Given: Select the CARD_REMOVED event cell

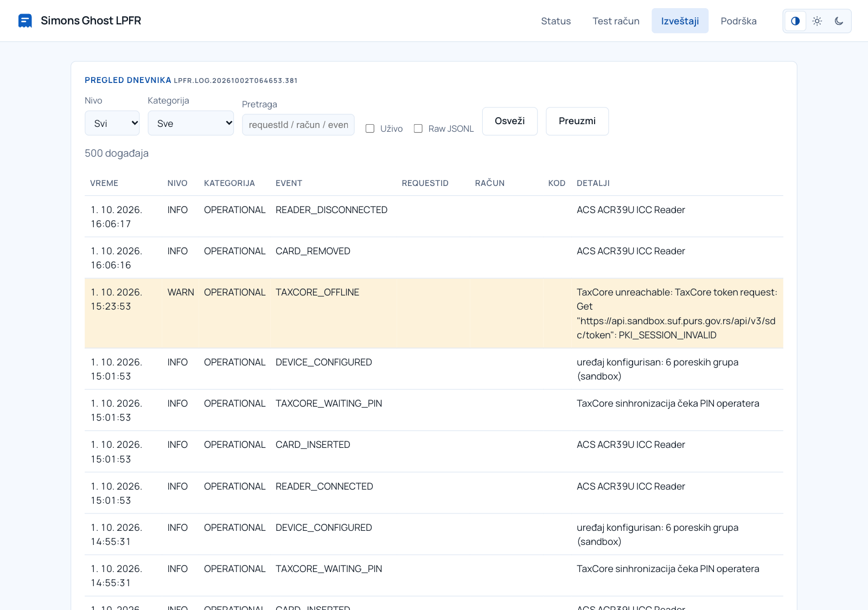Looking at the screenshot, I should coord(313,251).
